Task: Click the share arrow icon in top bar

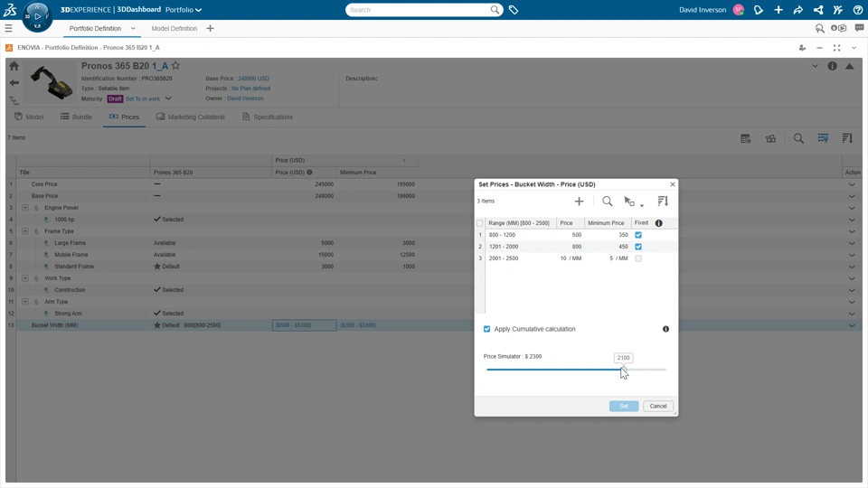Action: tap(798, 10)
